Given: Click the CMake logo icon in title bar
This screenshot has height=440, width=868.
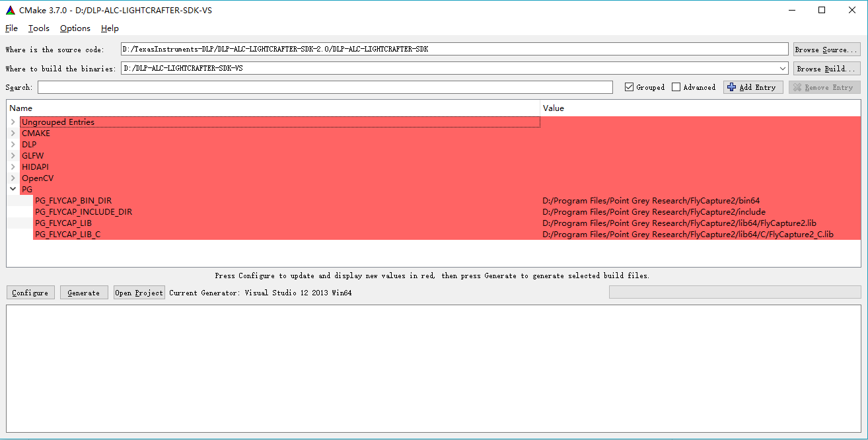Looking at the screenshot, I should click(10, 10).
